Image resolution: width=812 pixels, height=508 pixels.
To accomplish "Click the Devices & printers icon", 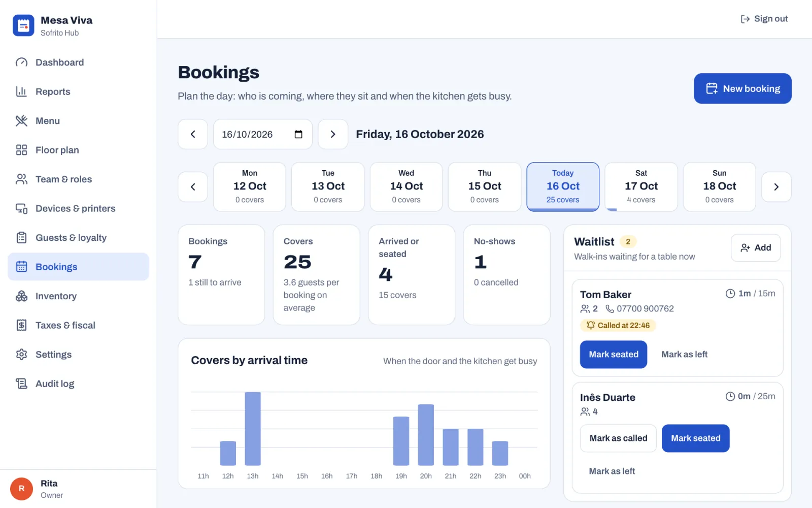I will (x=21, y=208).
